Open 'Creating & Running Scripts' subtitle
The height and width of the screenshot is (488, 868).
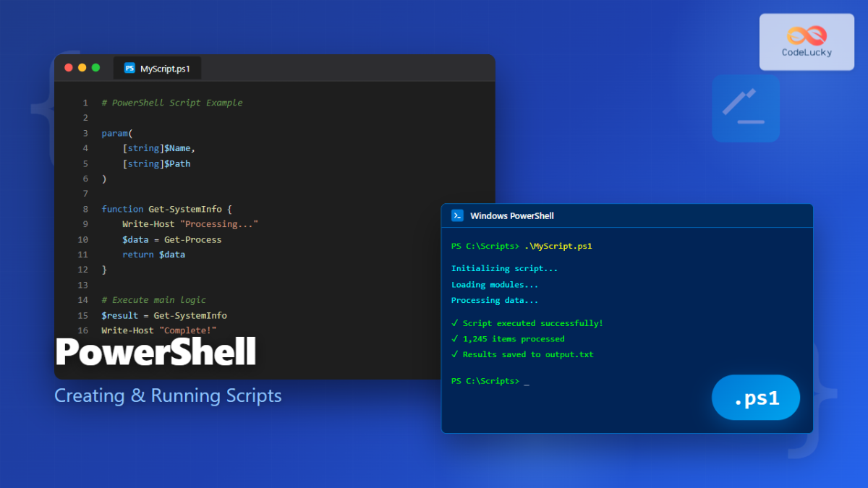[168, 395]
